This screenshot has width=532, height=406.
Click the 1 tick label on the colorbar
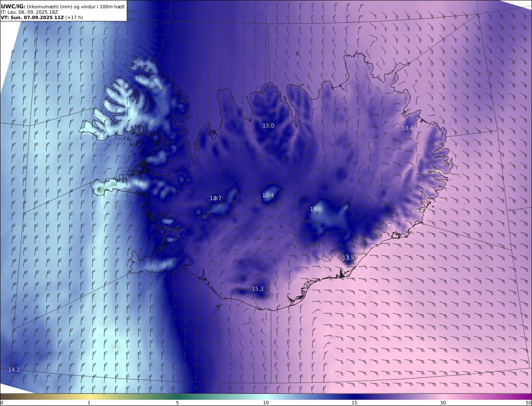(89, 403)
